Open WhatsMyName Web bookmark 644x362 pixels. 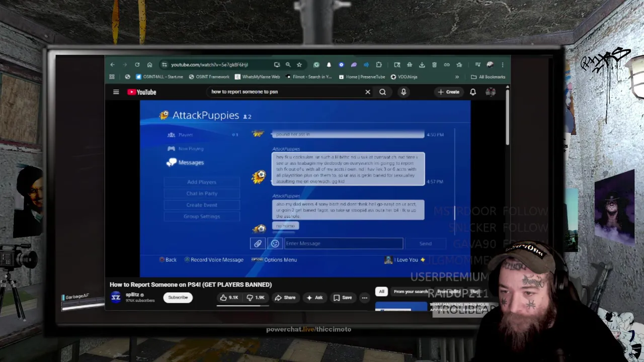[x=257, y=77]
